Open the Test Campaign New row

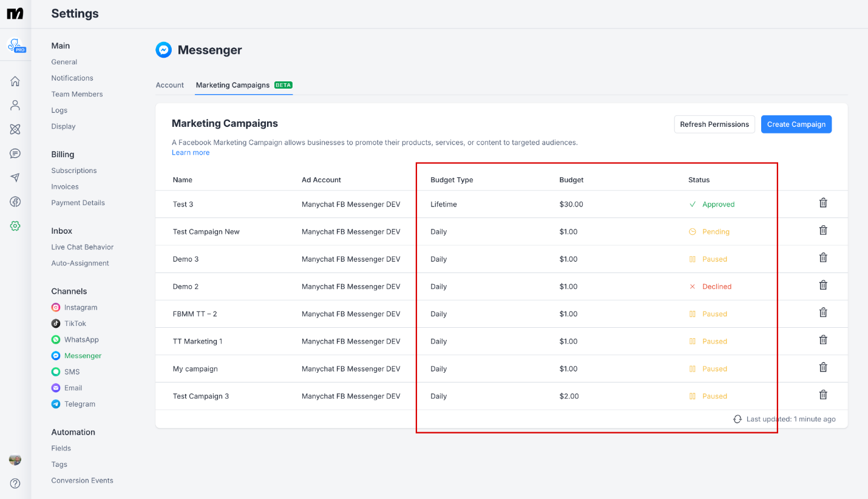click(x=206, y=232)
